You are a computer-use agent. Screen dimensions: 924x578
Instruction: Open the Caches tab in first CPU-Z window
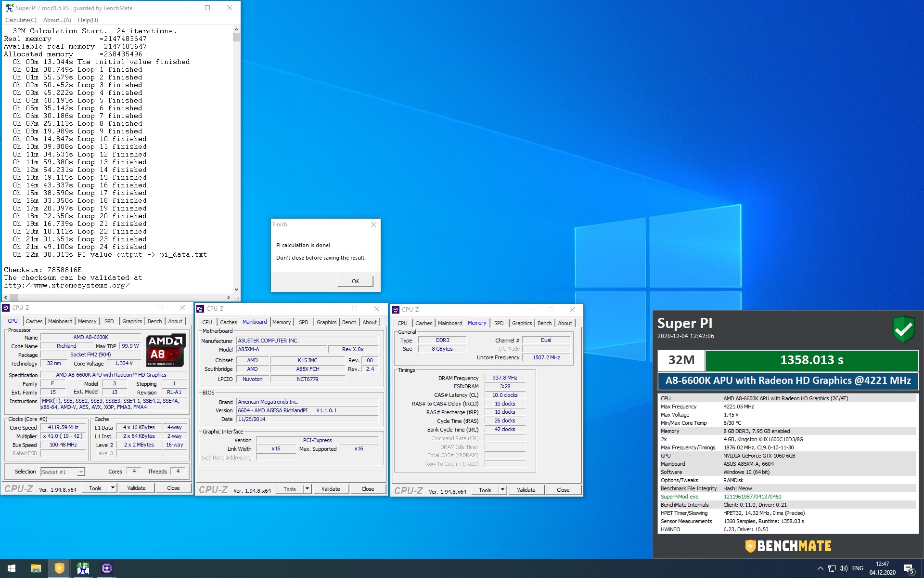point(34,321)
